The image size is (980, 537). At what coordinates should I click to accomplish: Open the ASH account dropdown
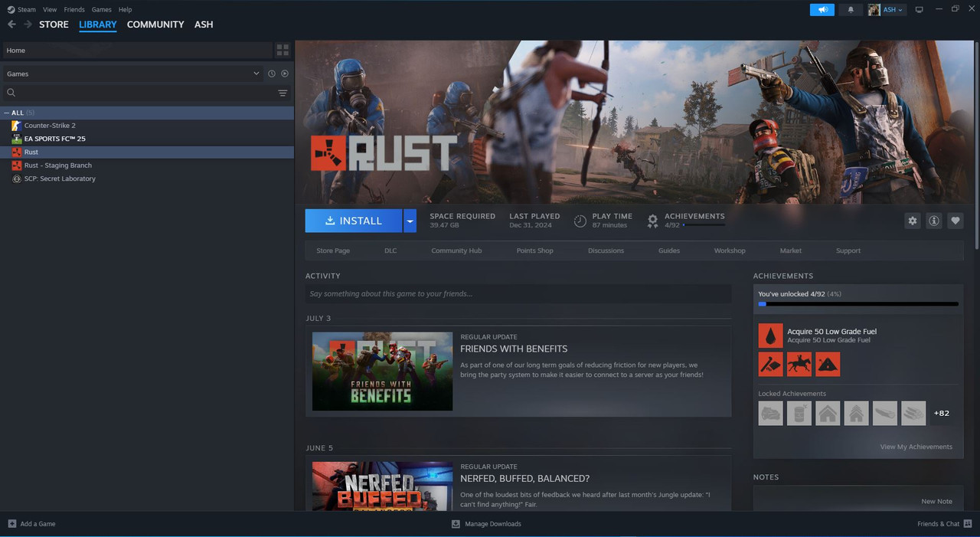887,9
